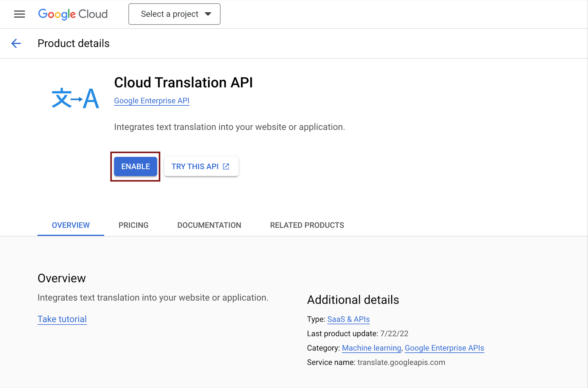Click the dropdown arrow next to Select a project
The width and height of the screenshot is (588, 388).
(x=208, y=14)
